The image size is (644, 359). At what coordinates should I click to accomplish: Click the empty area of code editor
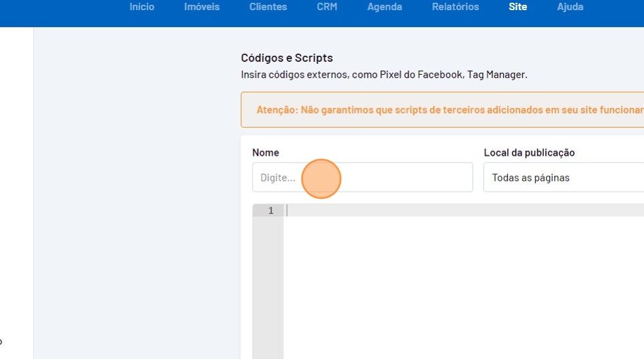click(x=463, y=286)
